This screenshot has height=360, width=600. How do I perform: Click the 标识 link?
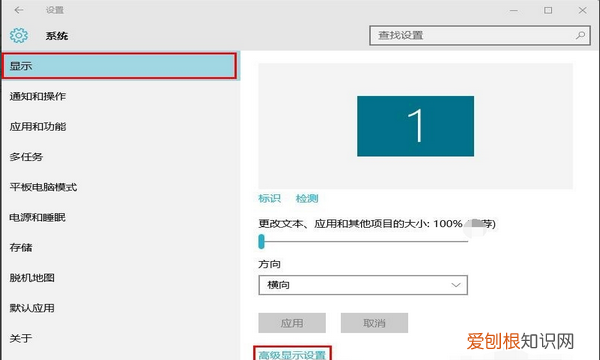pyautogui.click(x=269, y=198)
